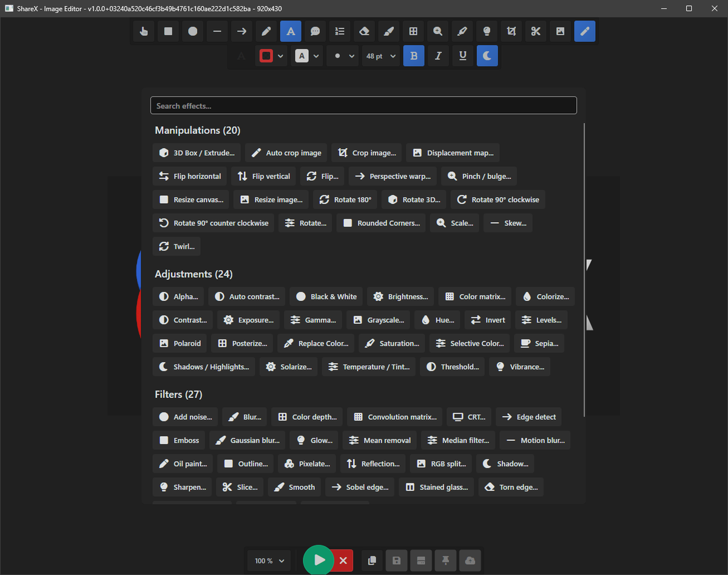Select the Text tool in toolbar

click(291, 31)
